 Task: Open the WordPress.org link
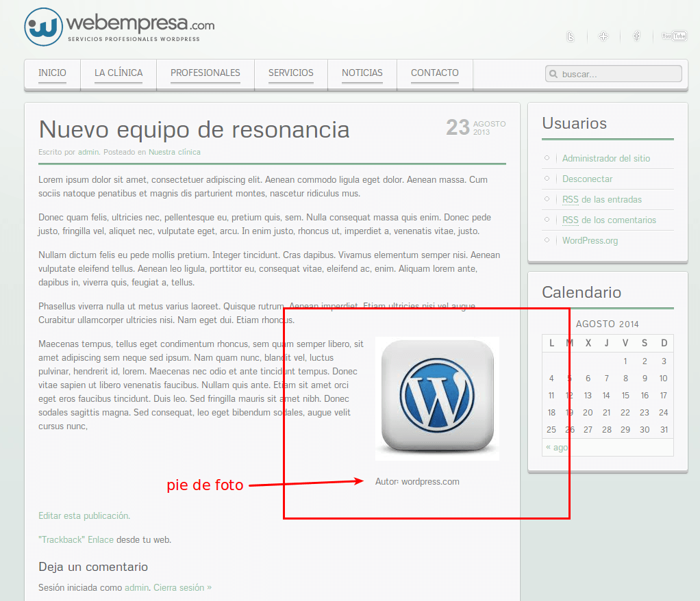pyautogui.click(x=590, y=240)
